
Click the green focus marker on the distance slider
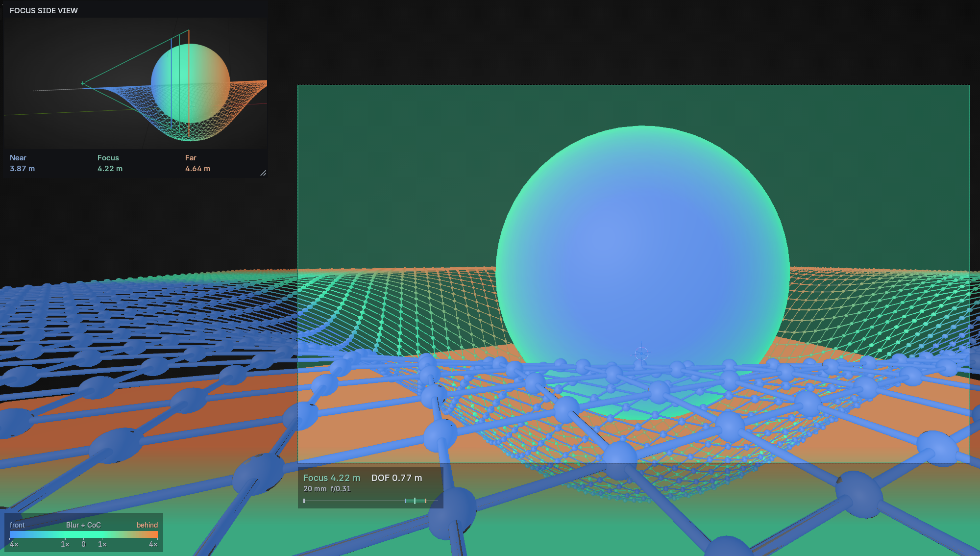415,501
